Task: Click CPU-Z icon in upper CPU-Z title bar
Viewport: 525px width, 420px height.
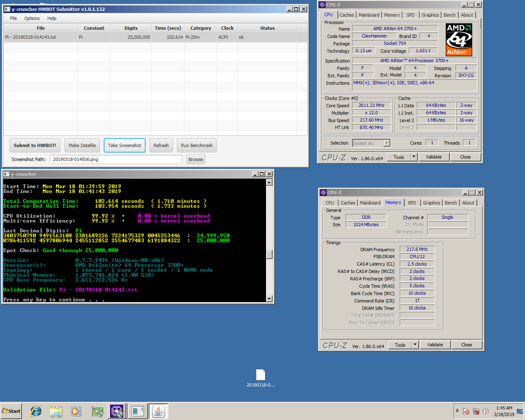Action: tap(322, 5)
